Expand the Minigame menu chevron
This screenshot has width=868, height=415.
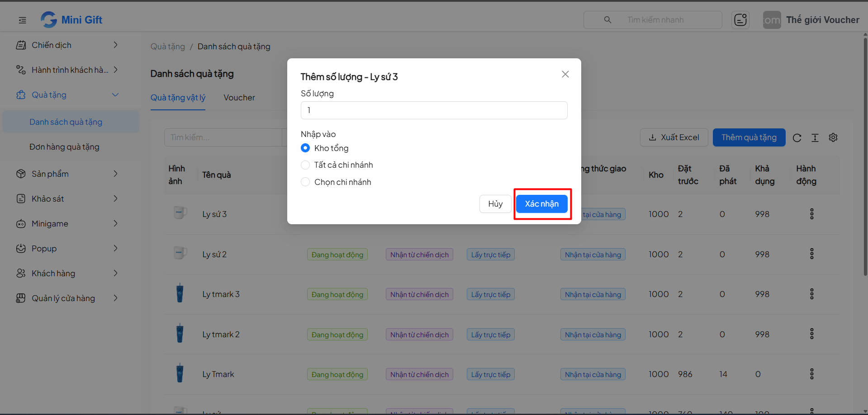pos(116,223)
